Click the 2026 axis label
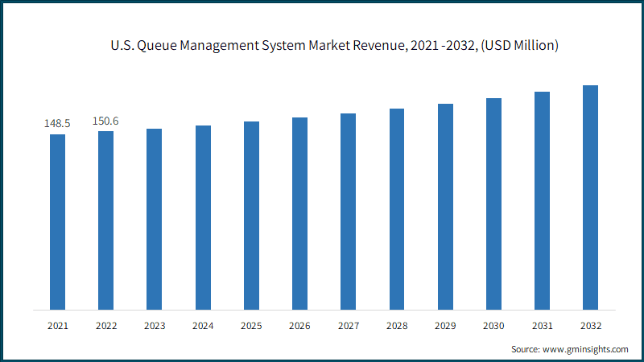Image resolution: width=644 pixels, height=362 pixels. tap(299, 326)
